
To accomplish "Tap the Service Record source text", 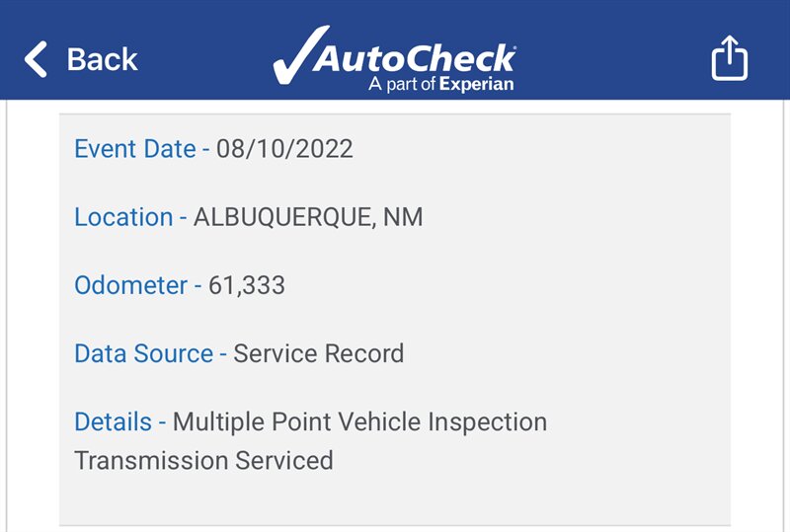I will (318, 353).
